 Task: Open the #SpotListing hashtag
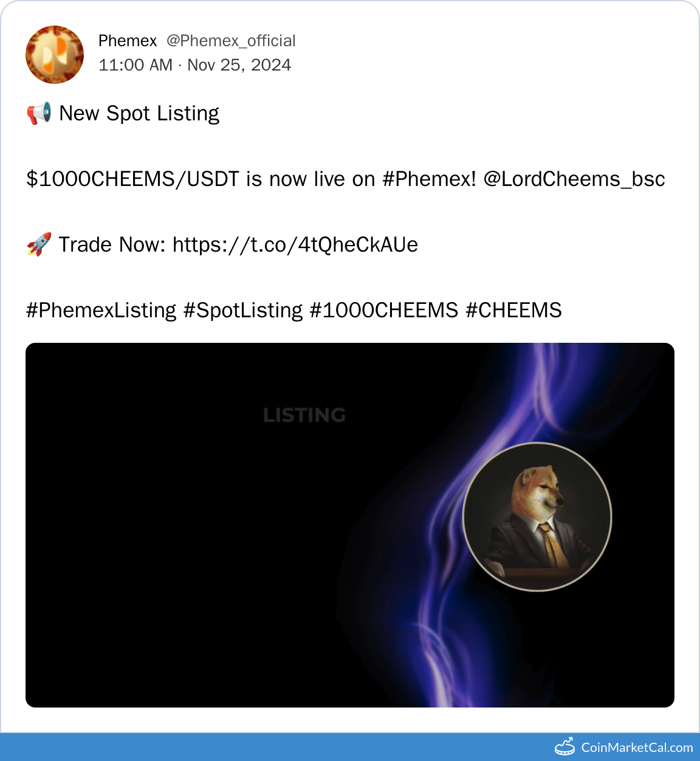243,311
